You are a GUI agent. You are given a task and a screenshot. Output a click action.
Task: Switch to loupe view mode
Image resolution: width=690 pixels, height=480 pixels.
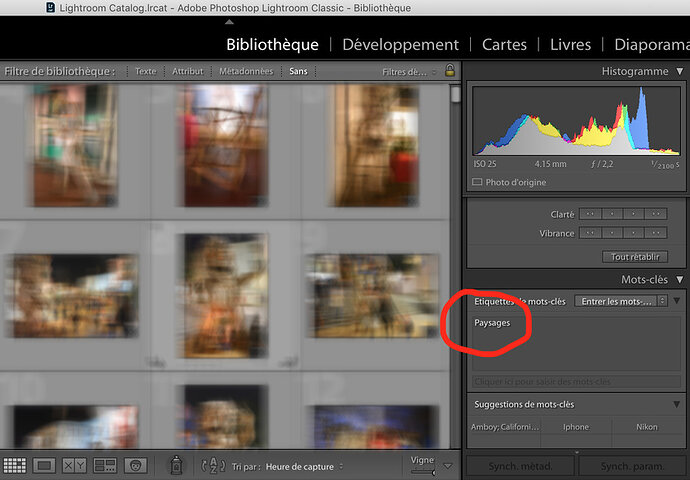[44, 465]
